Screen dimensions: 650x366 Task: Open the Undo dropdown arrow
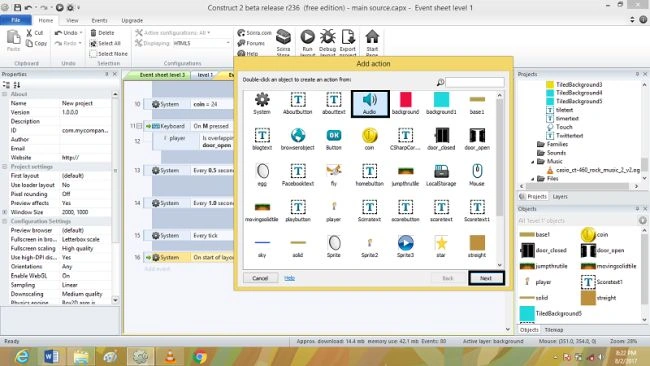81,33
